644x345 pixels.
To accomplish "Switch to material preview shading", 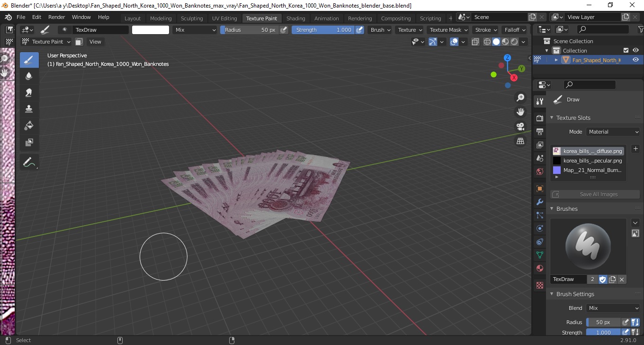I will click(505, 42).
